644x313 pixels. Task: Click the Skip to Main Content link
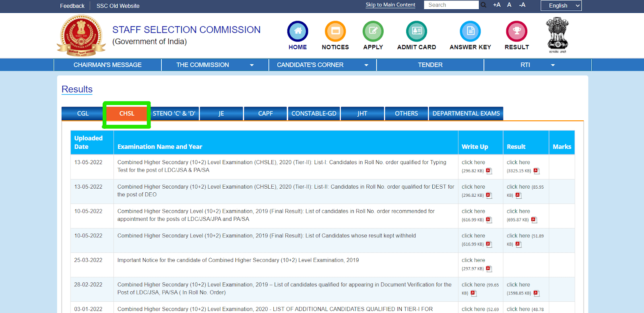(390, 5)
